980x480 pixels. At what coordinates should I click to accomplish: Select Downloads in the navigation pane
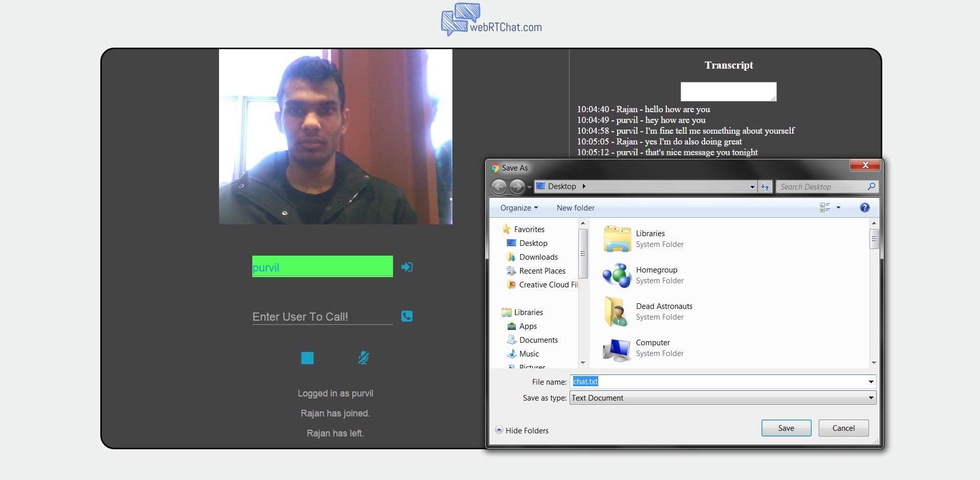coord(538,257)
